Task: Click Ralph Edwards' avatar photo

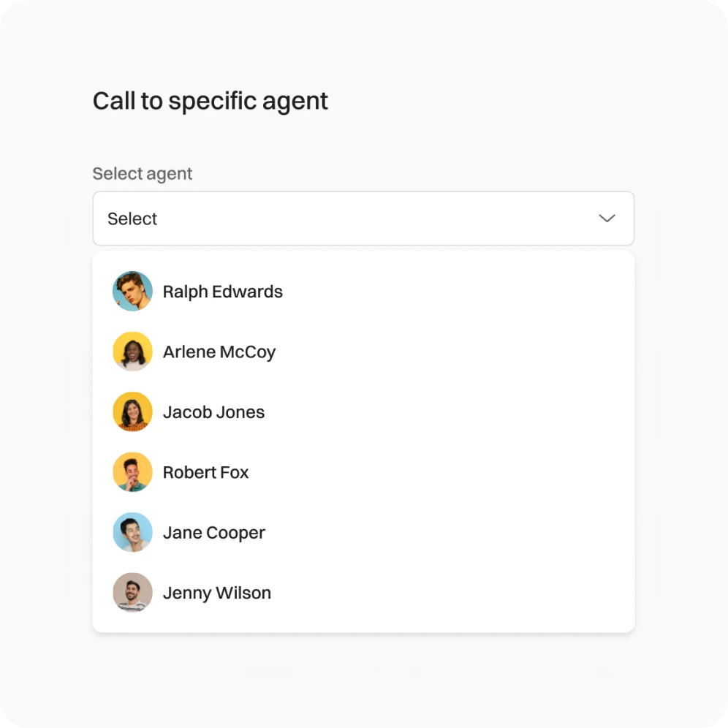Action: (x=132, y=291)
